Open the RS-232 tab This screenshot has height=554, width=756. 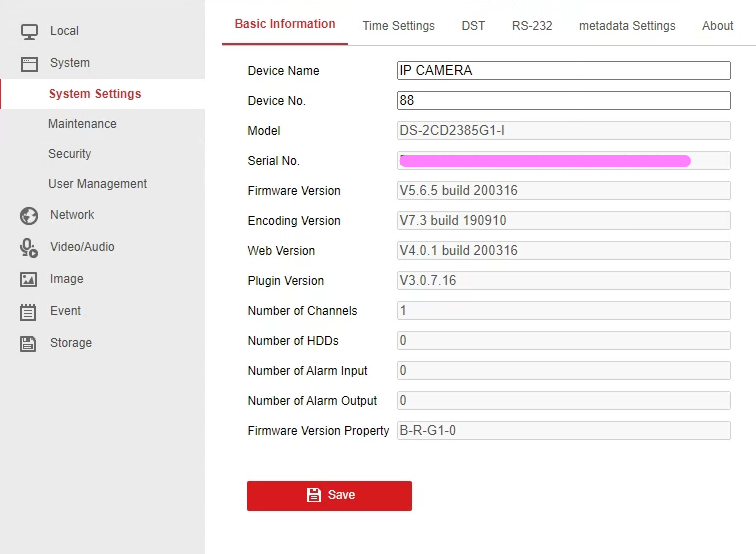coord(532,26)
